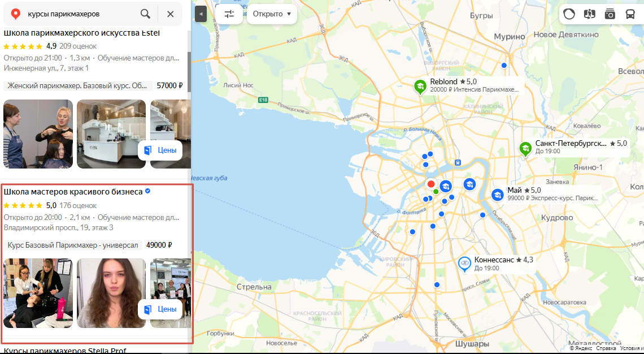The width and height of the screenshot is (644, 354).
Task: Open the filters settings button
Action: coord(229,14)
